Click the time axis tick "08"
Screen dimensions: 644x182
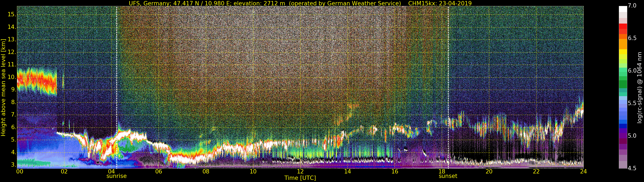(206, 172)
